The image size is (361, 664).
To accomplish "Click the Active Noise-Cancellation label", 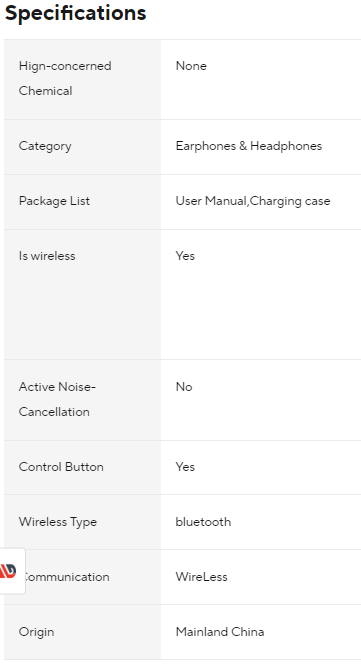I will coord(57,399).
